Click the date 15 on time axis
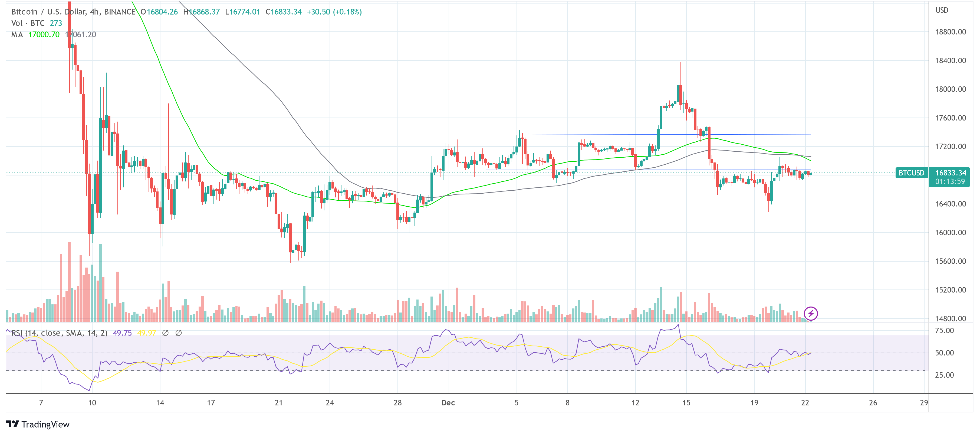 (686, 403)
